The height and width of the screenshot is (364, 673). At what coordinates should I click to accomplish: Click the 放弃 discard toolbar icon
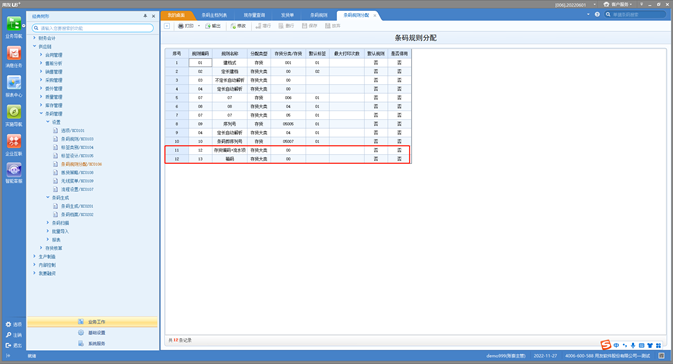pos(328,26)
